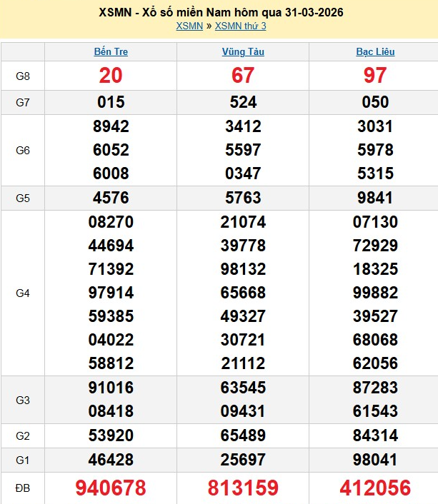Open the XSMN thứ 3 link

pyautogui.click(x=240, y=26)
